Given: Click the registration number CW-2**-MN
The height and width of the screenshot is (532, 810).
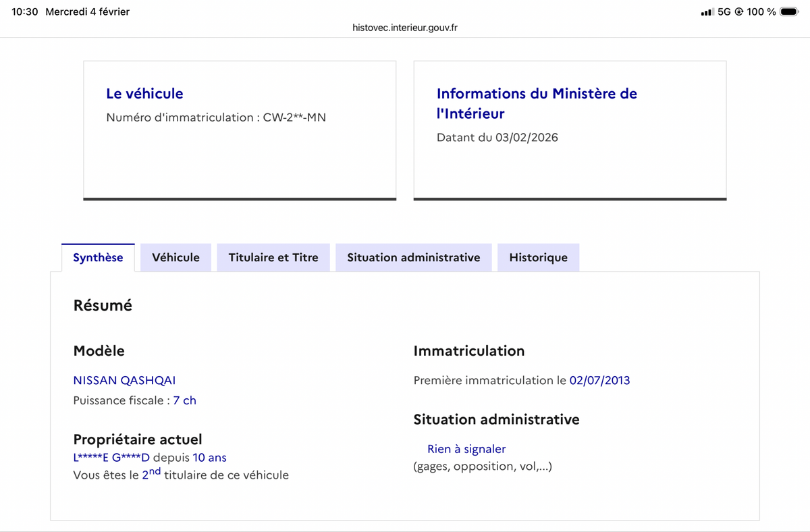Looking at the screenshot, I should (294, 117).
